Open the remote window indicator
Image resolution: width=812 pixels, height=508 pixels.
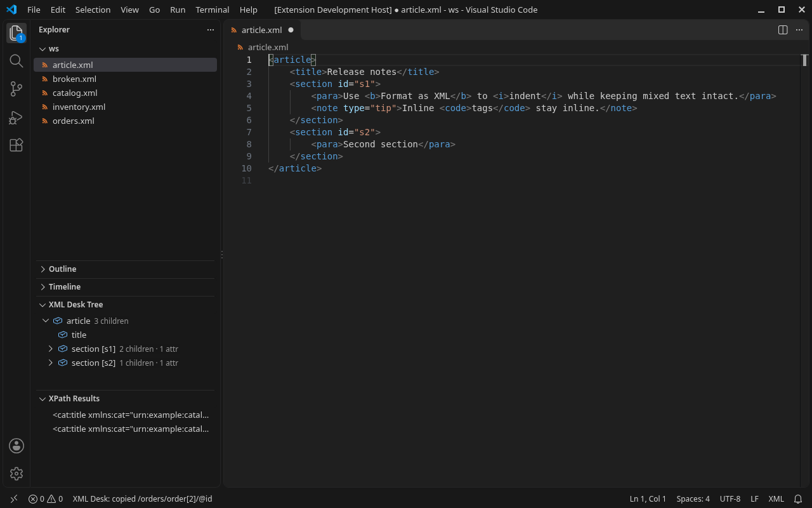click(14, 499)
